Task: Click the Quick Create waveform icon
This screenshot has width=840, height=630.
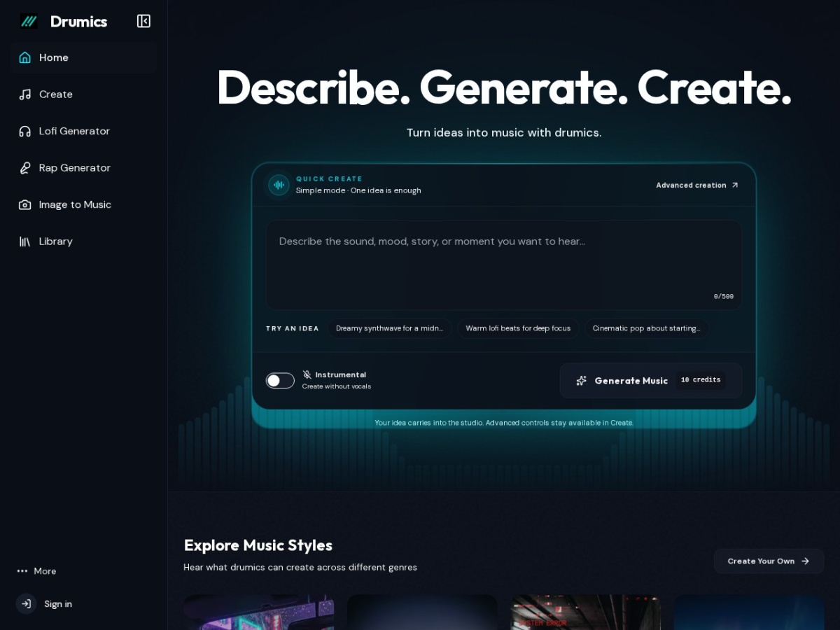Action: 279,185
